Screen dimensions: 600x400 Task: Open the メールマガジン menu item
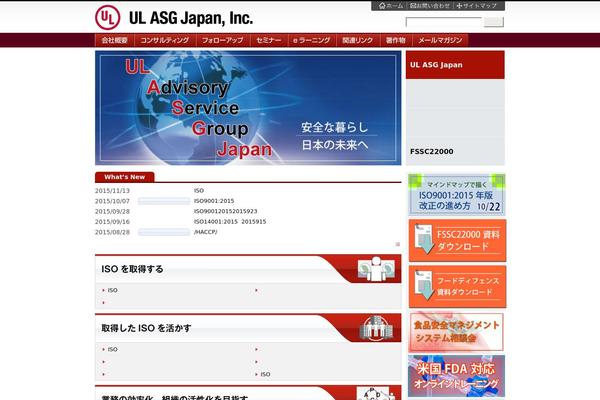[440, 40]
